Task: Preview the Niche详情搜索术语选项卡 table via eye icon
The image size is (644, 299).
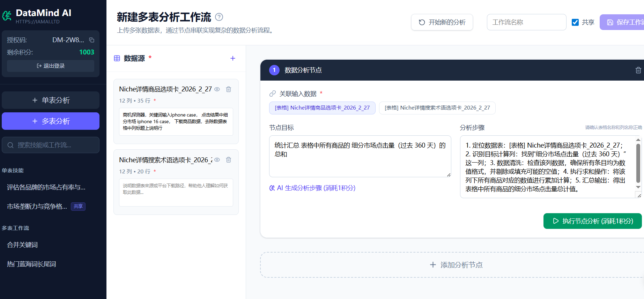Action: pyautogui.click(x=217, y=160)
